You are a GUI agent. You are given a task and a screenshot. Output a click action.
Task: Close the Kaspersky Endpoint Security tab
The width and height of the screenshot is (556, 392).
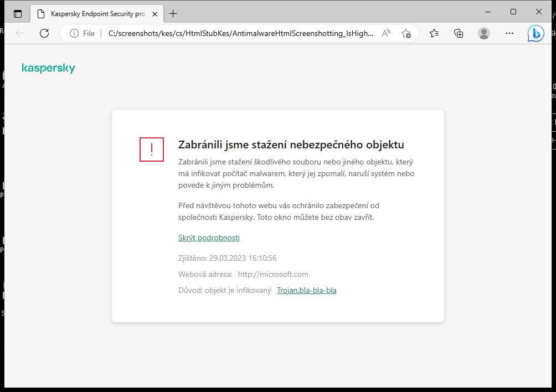155,14
